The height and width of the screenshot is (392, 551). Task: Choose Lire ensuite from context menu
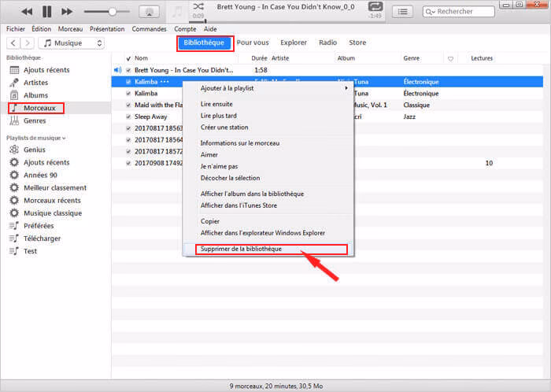pos(216,104)
